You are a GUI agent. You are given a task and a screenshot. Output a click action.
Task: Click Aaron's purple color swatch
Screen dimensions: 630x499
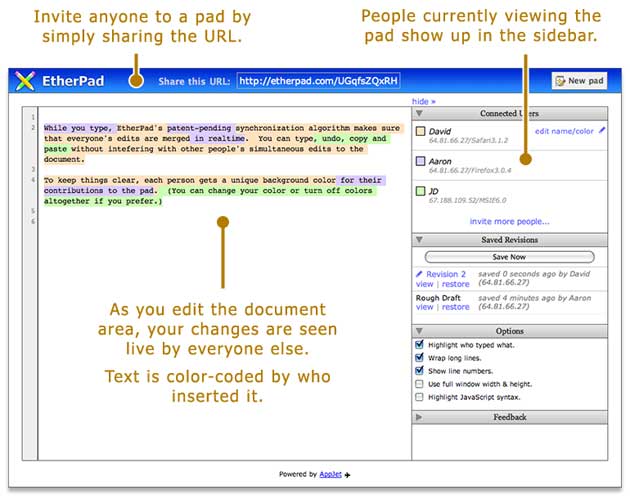pos(420,161)
